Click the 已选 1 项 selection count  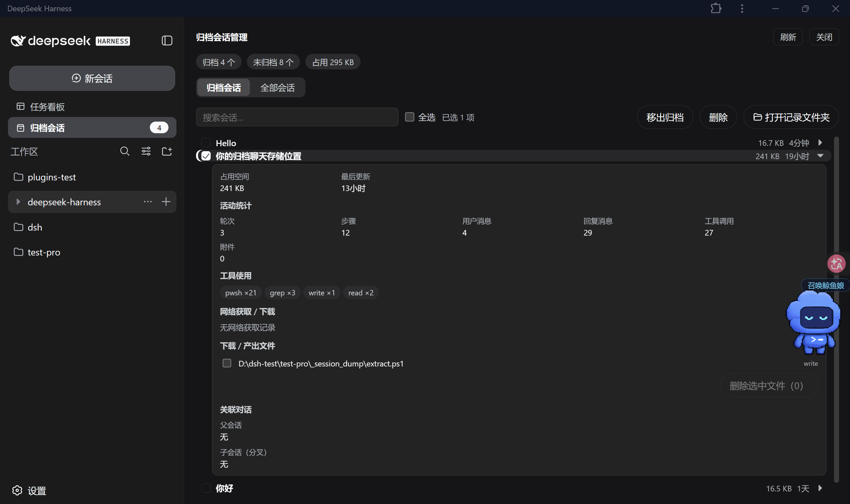pos(458,117)
